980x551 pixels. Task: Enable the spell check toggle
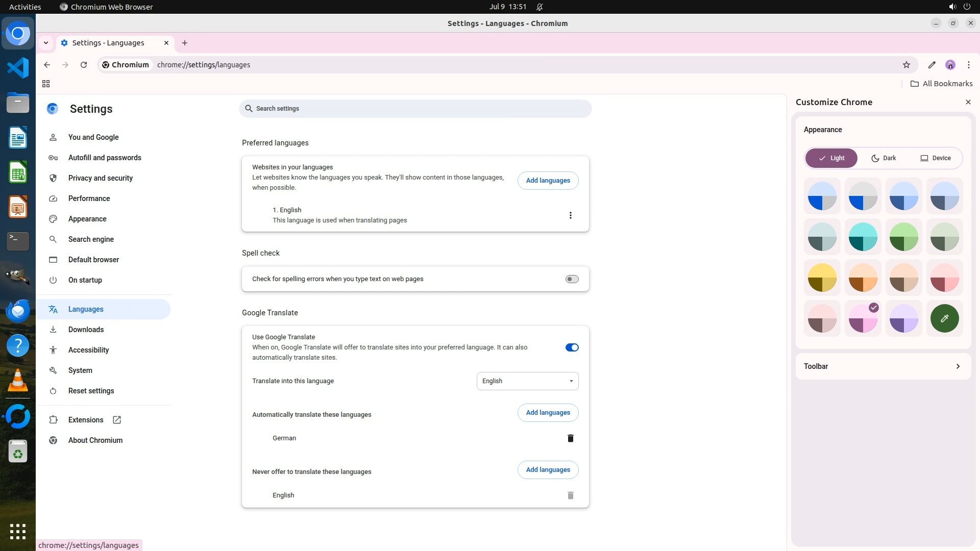coord(572,279)
